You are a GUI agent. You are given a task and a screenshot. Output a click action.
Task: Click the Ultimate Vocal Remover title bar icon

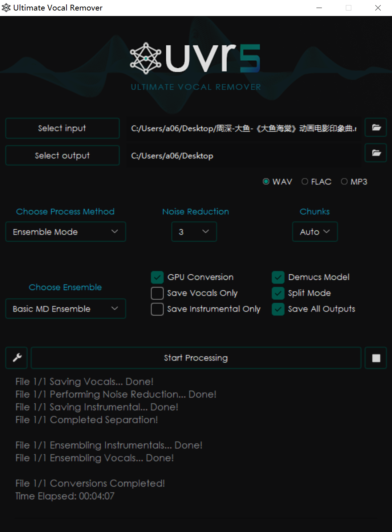click(6, 8)
